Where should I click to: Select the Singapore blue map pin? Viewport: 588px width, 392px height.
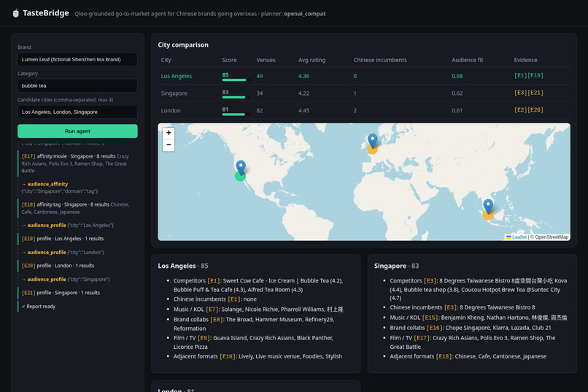click(488, 207)
